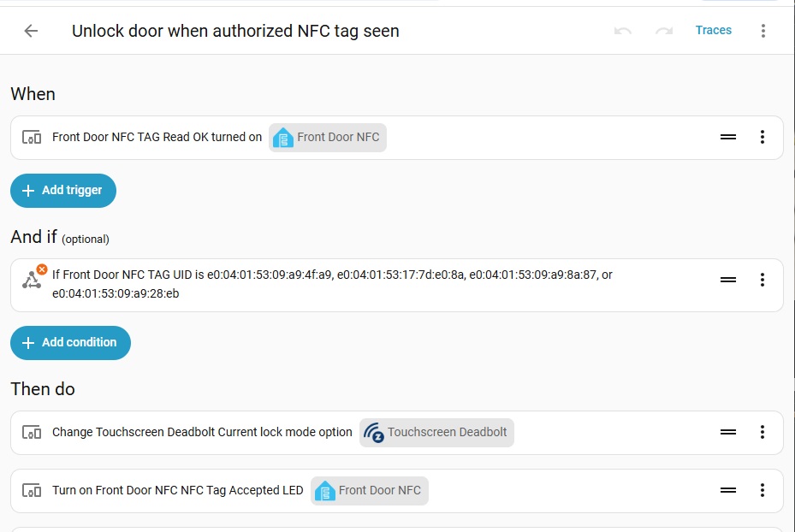Viewport: 795px width, 532px height.
Task: Click the undo icon in header
Action: pyautogui.click(x=623, y=31)
